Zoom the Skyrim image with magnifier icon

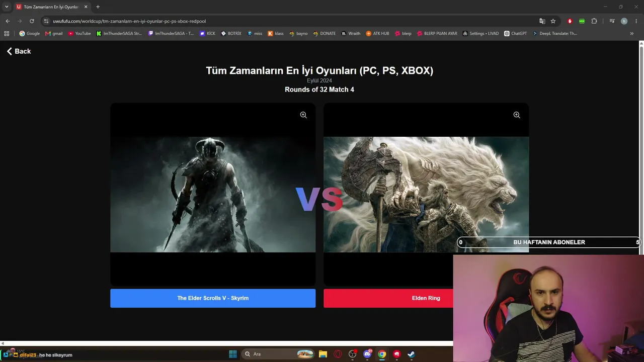303,115
